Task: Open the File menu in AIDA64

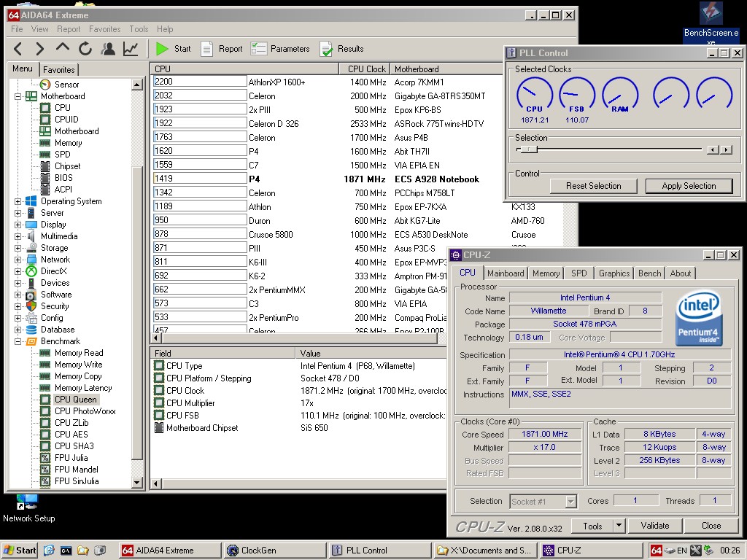Action: [x=17, y=29]
